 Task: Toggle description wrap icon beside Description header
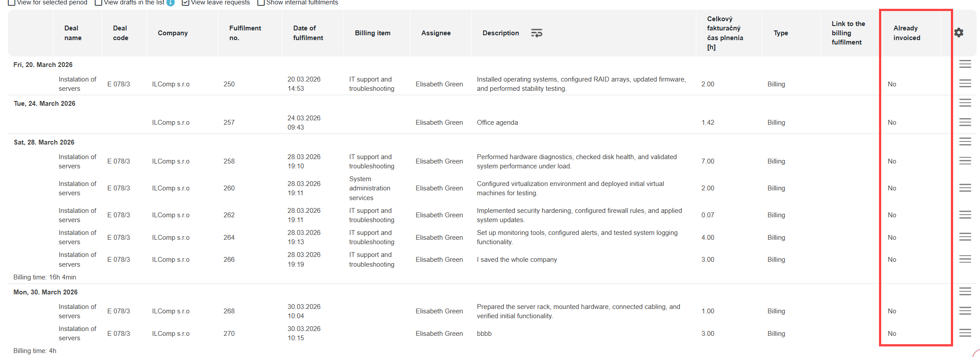pyautogui.click(x=536, y=33)
